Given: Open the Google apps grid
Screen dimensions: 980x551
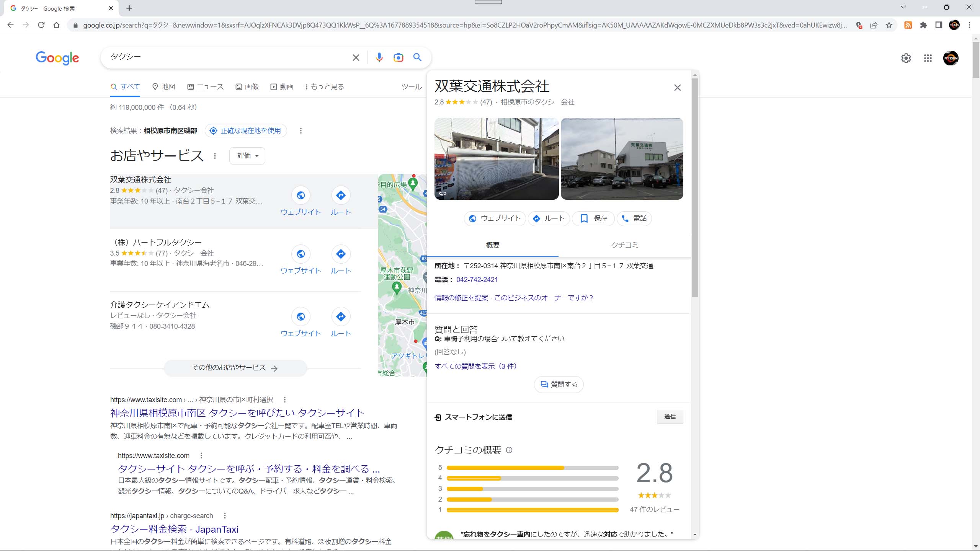Looking at the screenshot, I should click(x=928, y=58).
